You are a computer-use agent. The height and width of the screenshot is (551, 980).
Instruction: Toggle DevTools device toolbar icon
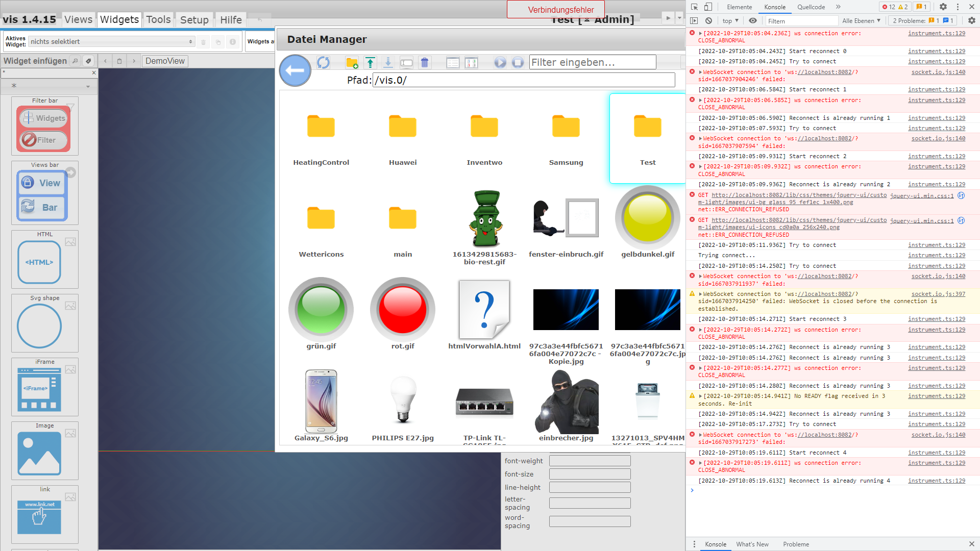[708, 7]
